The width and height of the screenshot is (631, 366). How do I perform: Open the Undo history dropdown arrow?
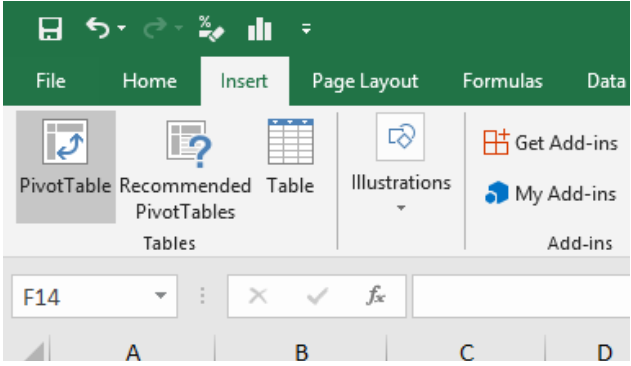coord(122,28)
